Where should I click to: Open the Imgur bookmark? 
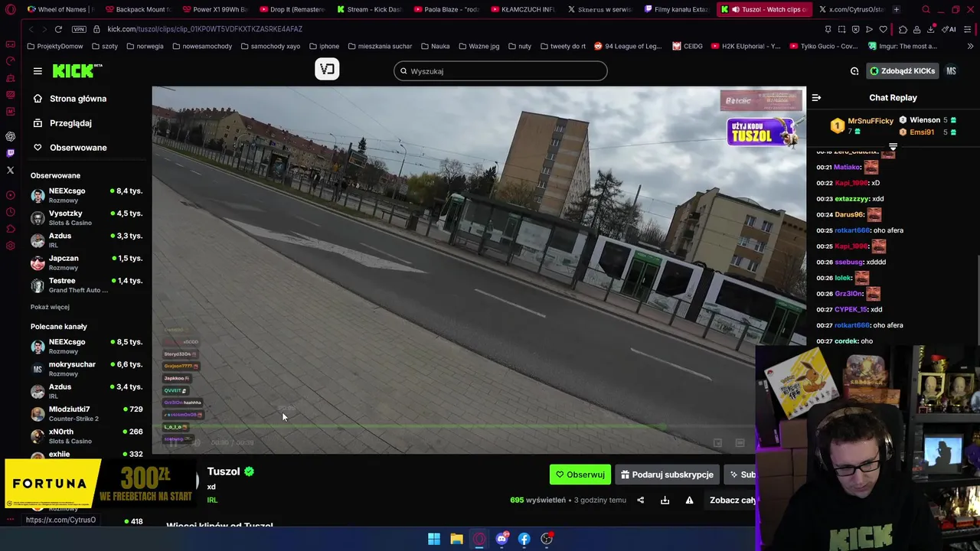[x=904, y=46]
